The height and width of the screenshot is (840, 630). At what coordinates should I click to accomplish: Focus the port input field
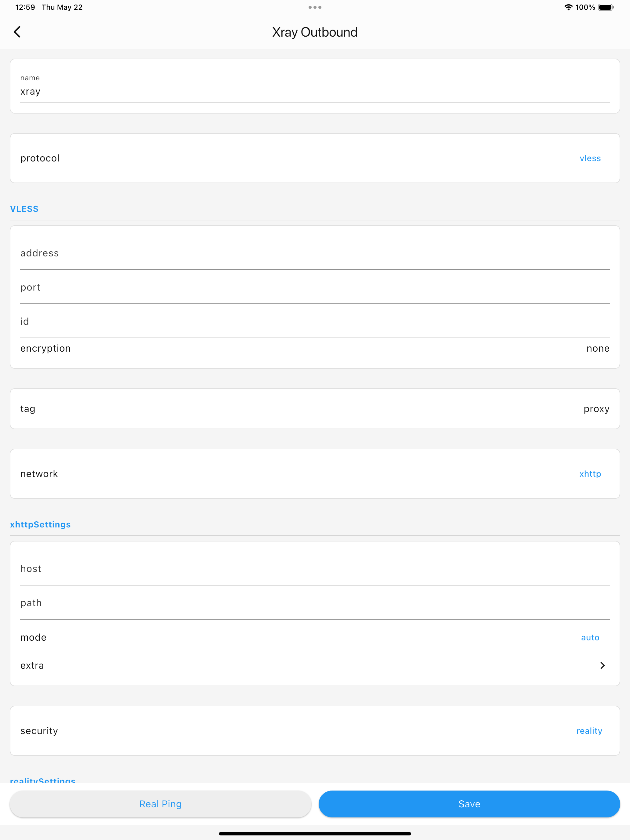[315, 287]
